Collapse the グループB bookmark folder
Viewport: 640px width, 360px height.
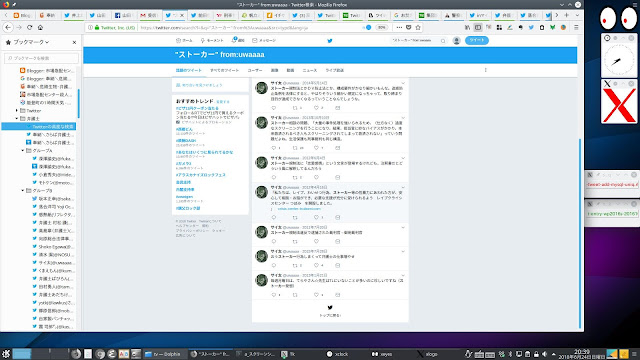tap(23, 191)
